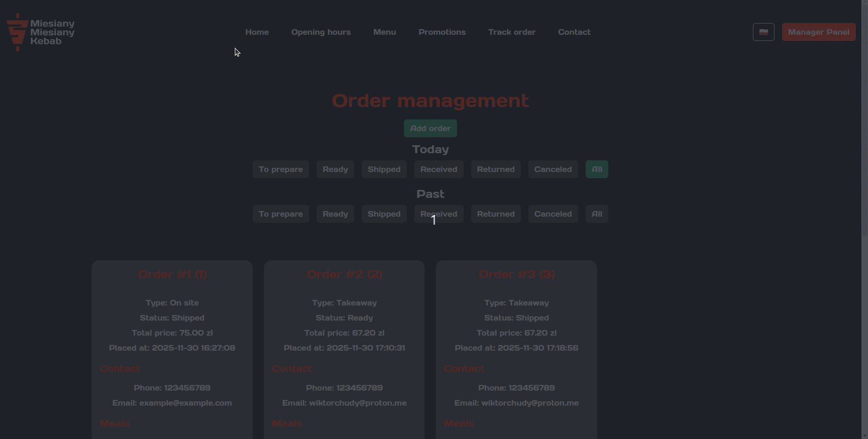868x439 pixels.
Task: Go to the Home page
Action: tap(257, 32)
